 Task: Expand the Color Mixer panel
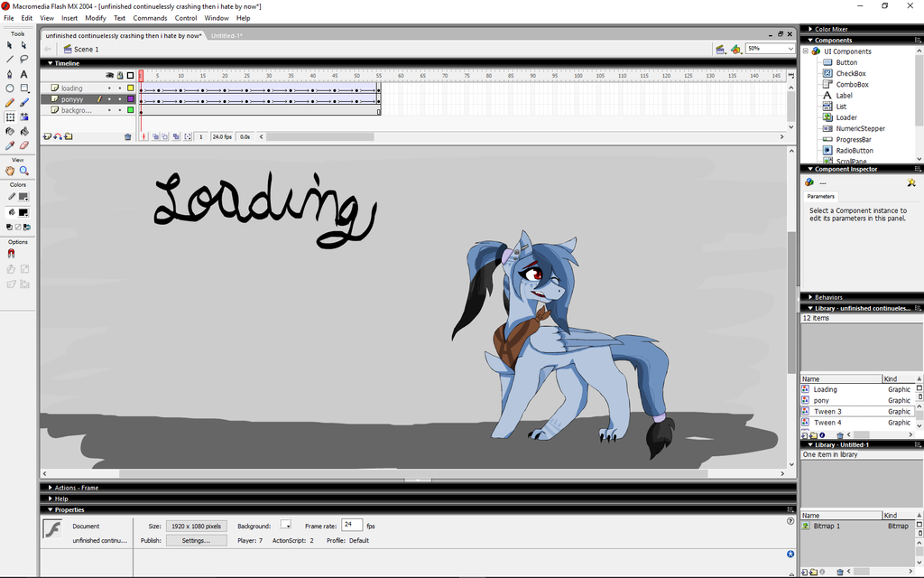click(x=810, y=29)
